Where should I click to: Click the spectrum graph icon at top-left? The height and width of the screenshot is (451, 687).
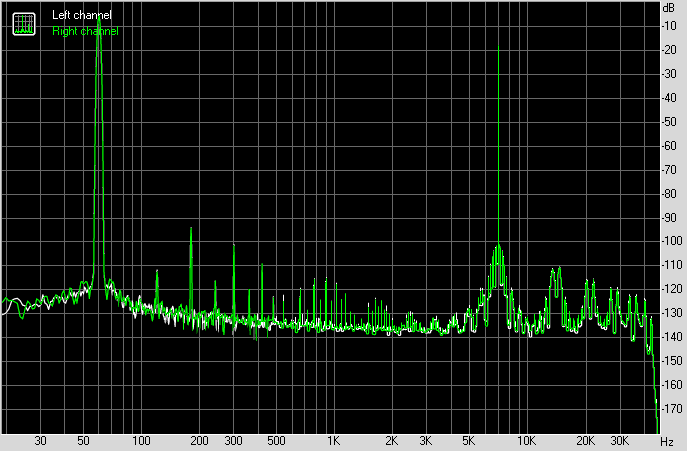click(24, 24)
